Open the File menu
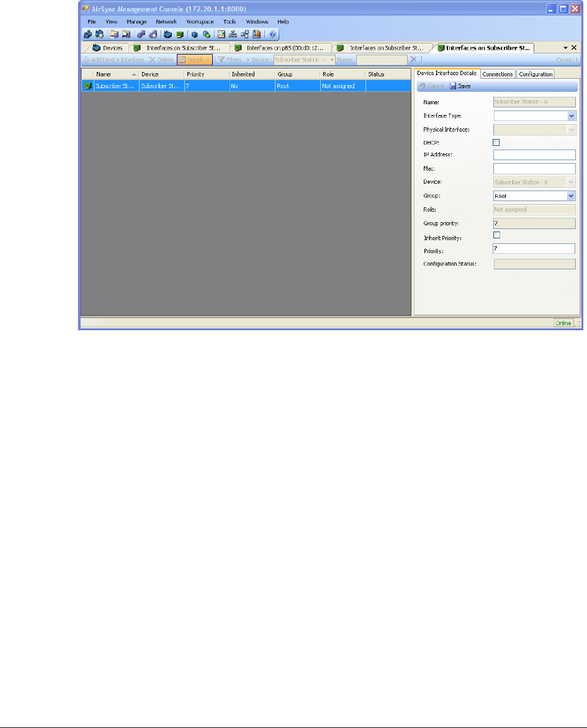Image resolution: width=587 pixels, height=728 pixels. [x=92, y=21]
